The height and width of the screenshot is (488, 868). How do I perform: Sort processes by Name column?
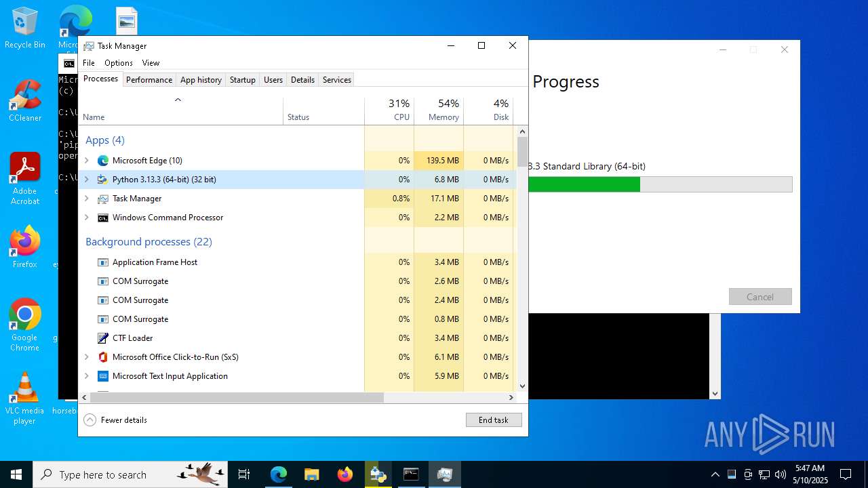(x=181, y=111)
